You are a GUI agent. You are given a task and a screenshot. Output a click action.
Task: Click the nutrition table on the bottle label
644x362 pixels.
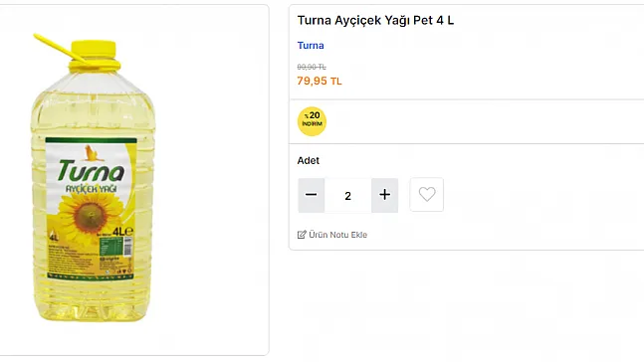pyautogui.click(x=110, y=247)
